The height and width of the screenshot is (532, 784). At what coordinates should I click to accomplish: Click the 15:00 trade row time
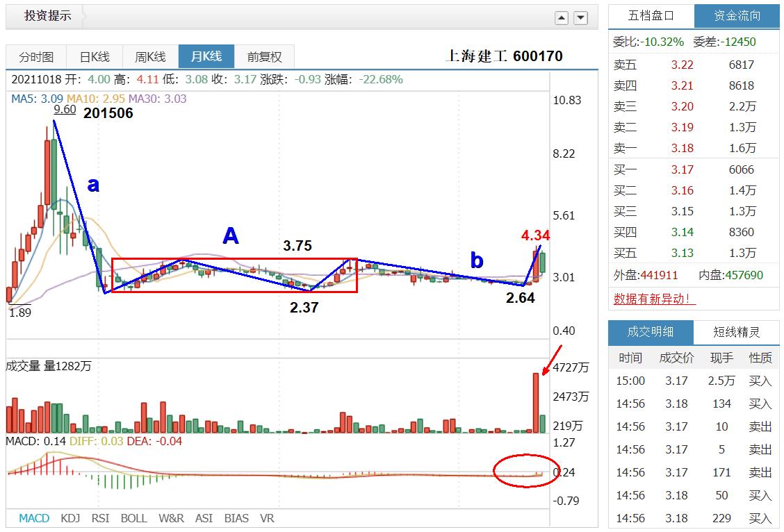click(x=630, y=381)
